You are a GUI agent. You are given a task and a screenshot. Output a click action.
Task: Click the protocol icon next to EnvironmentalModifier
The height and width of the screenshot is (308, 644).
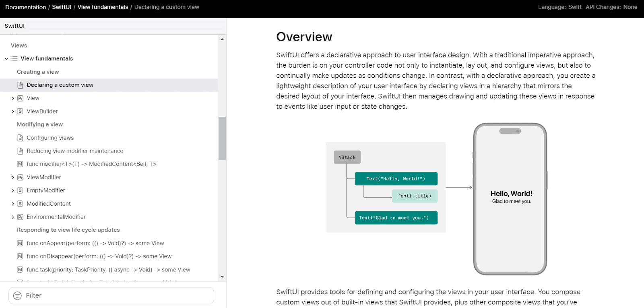click(20, 217)
